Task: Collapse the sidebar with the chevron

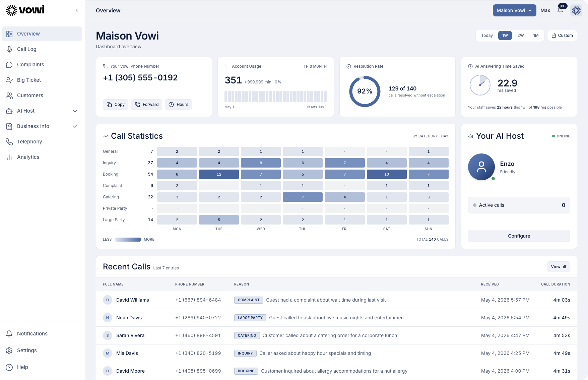Action: pyautogui.click(x=77, y=10)
